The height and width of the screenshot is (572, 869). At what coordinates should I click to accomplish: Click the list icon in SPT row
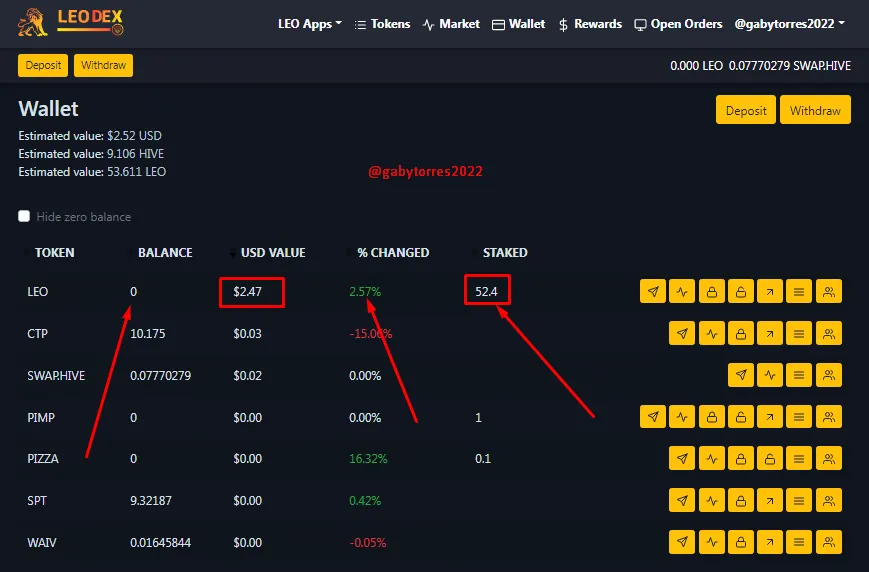click(799, 500)
